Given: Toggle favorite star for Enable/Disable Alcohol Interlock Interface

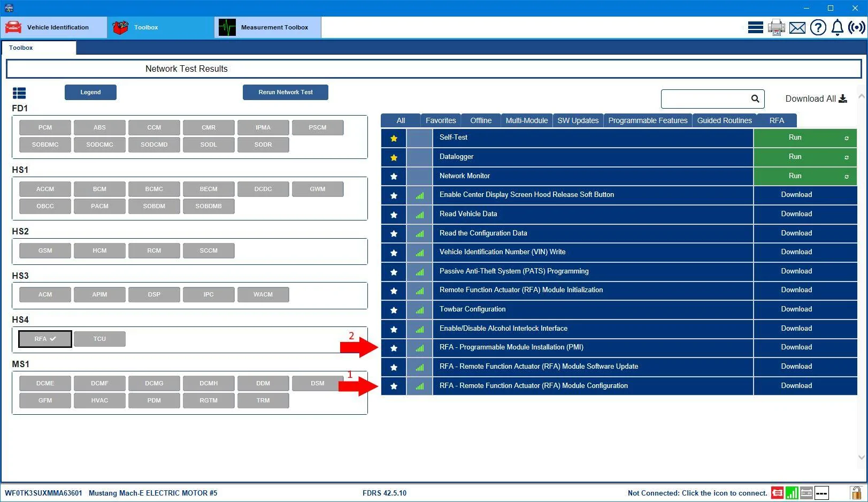Looking at the screenshot, I should click(x=394, y=329).
